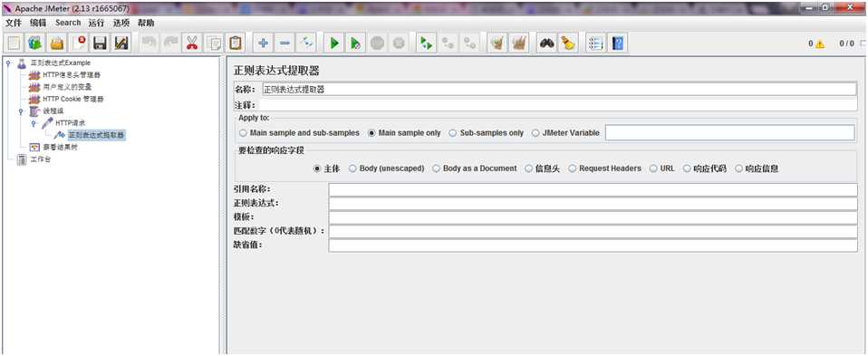
Task: Click the 注释 comment input field
Action: click(x=558, y=105)
